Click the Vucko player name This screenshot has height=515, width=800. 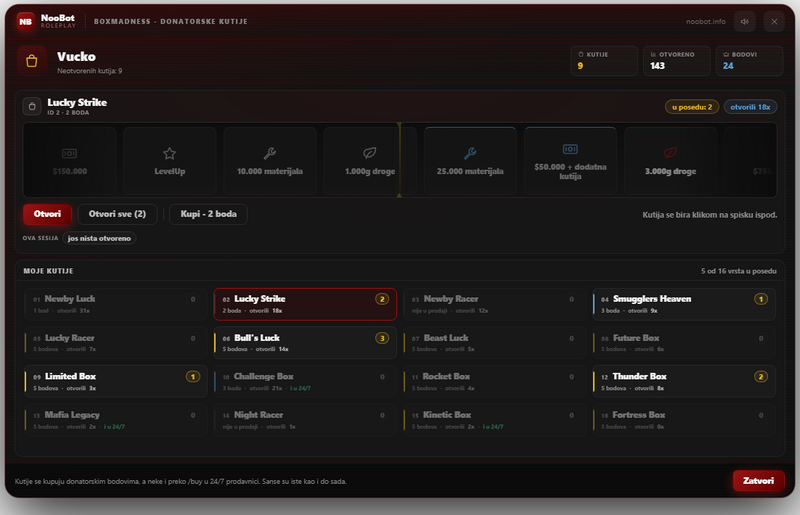(76, 57)
